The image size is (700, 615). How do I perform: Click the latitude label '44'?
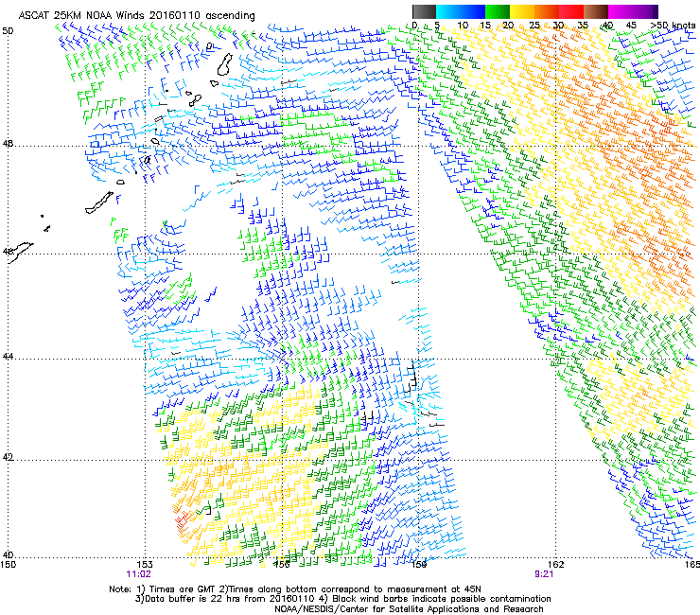pos(8,357)
